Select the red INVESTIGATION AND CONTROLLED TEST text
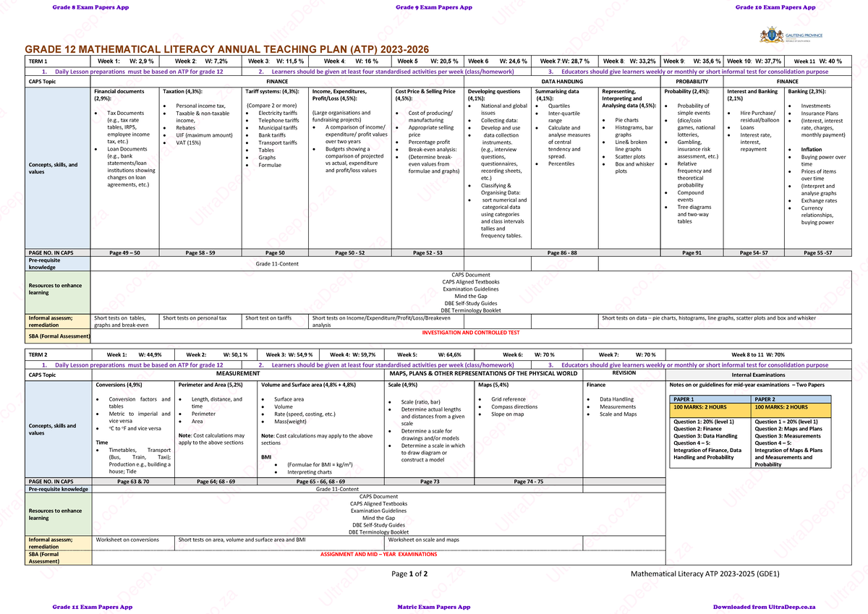868x614 pixels. [470, 333]
